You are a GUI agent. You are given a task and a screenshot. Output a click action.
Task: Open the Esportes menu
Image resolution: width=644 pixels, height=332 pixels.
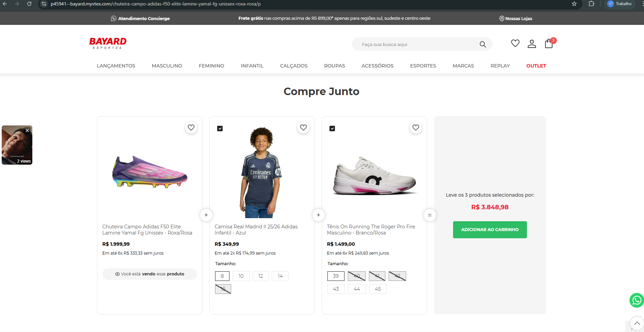point(423,66)
